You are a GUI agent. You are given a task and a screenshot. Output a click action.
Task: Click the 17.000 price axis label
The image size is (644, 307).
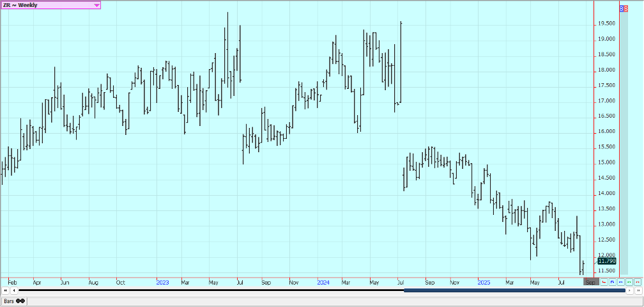[x=606, y=100]
